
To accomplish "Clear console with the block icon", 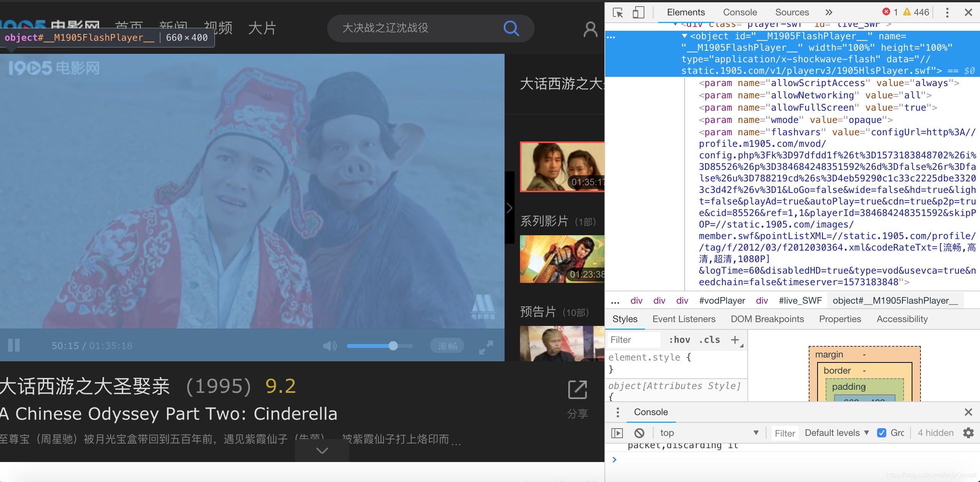I will pos(639,433).
